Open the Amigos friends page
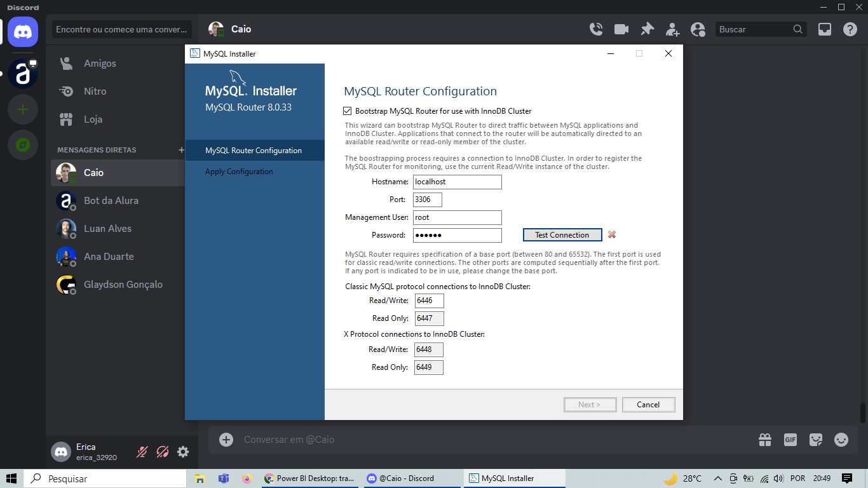Screen dimensions: 868x488 tap(118, 64)
